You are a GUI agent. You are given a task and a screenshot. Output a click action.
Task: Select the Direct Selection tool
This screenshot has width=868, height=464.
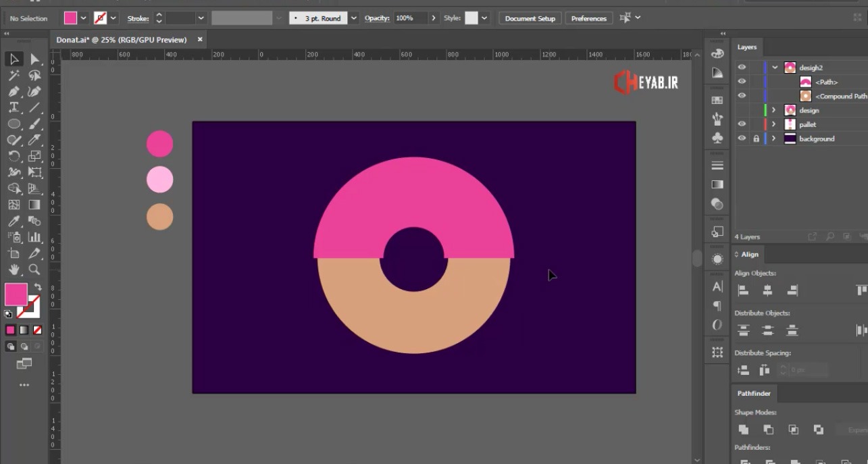tap(34, 59)
